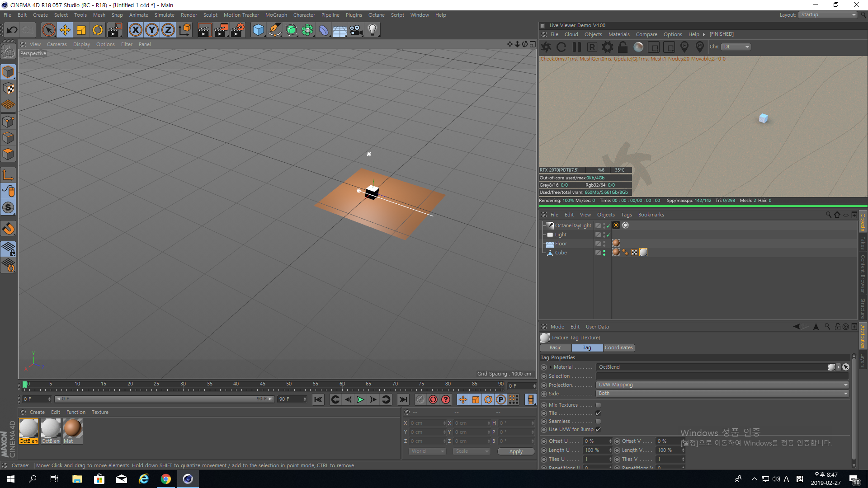Open the Simulate menu

pyautogui.click(x=164, y=15)
